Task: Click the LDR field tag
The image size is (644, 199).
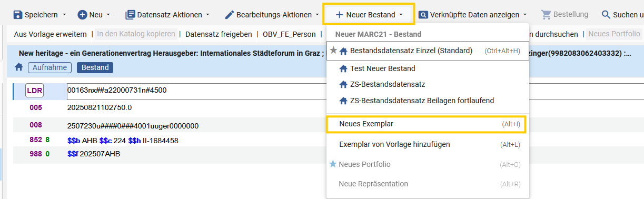Action: tap(35, 91)
